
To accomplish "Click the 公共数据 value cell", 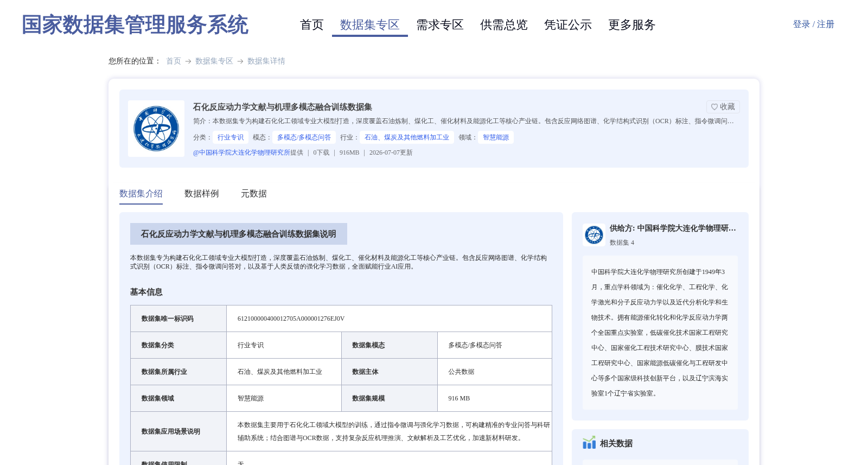I will tap(495, 372).
